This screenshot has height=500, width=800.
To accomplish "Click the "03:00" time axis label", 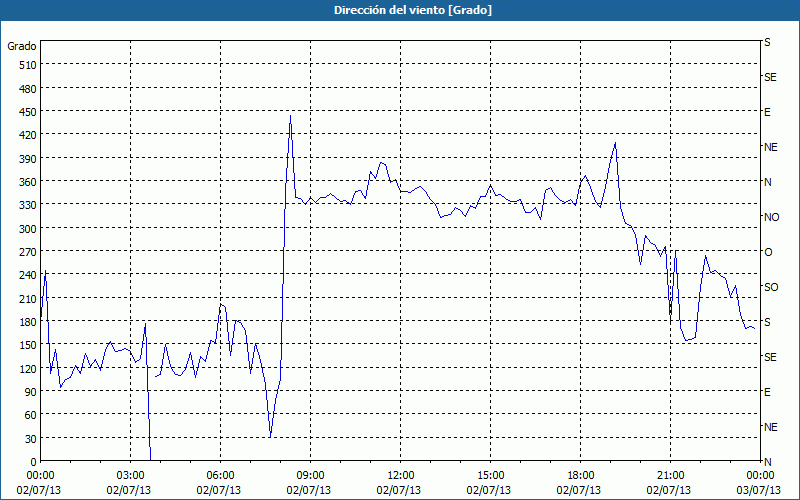I will [x=131, y=476].
